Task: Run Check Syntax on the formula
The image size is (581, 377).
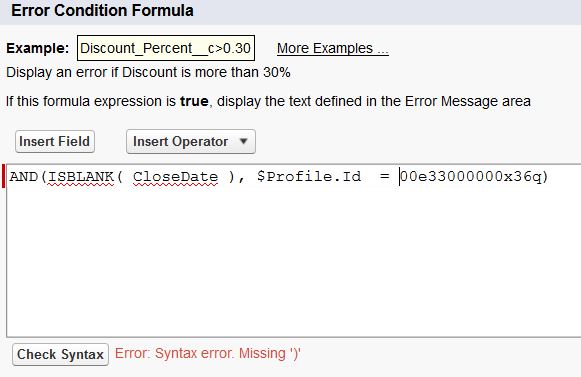Action: click(x=60, y=354)
